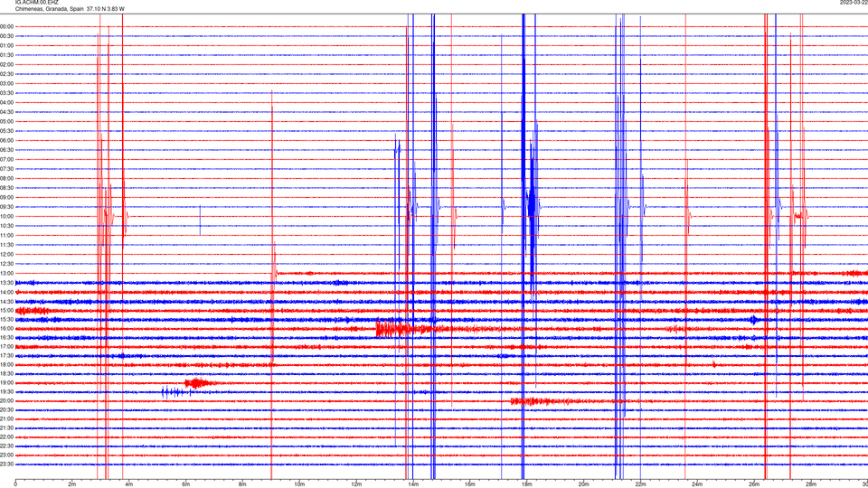Select the 19:00 trace time label
The height and width of the screenshot is (488, 868).
click(6, 383)
